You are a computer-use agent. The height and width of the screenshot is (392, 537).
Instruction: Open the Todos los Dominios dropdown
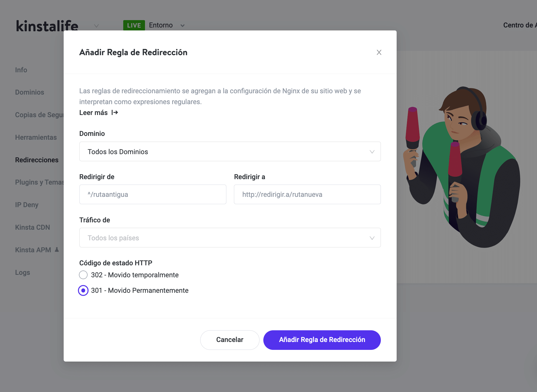pos(230,151)
